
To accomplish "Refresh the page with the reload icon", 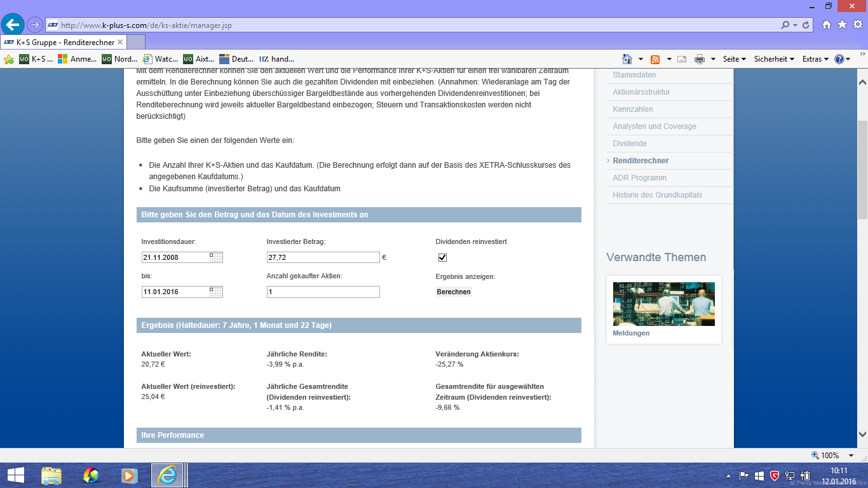I will 806,25.
